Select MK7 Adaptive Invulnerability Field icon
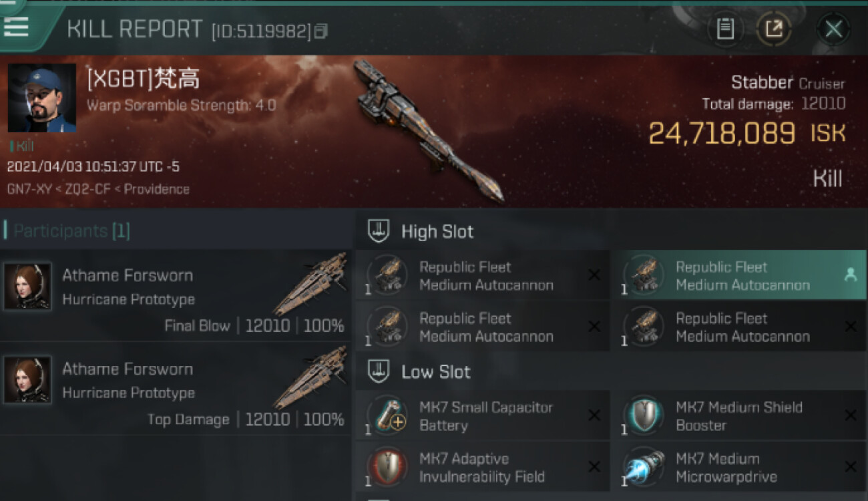The image size is (868, 501). click(387, 467)
